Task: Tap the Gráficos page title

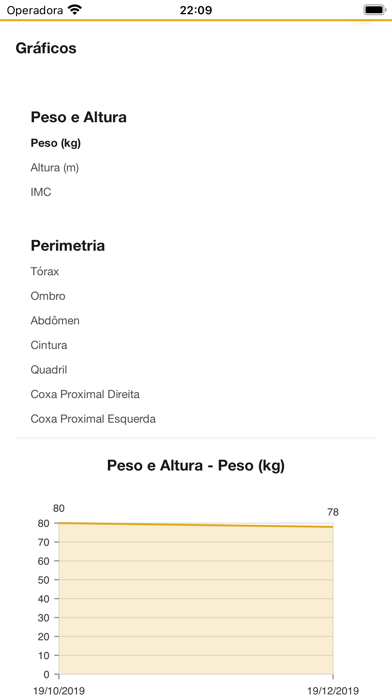Action: pos(46,48)
